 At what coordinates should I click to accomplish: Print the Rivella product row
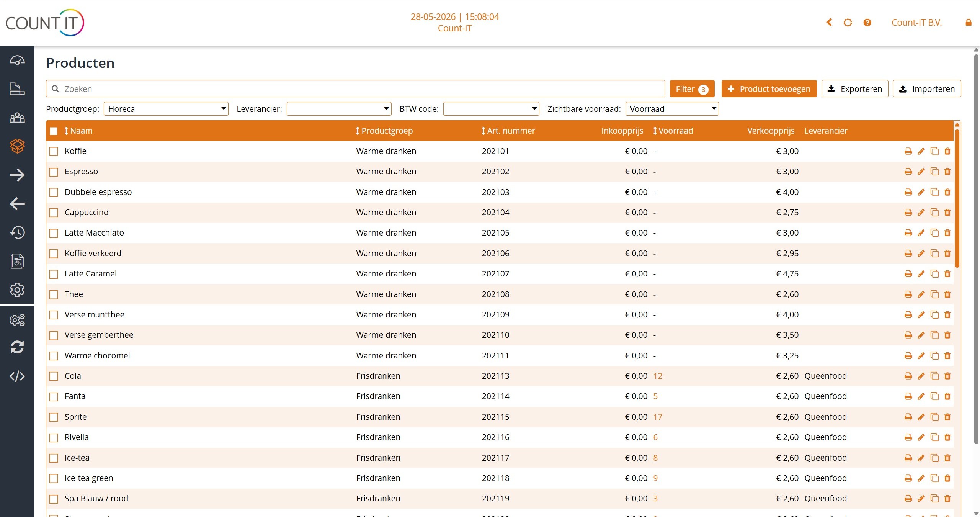908,437
